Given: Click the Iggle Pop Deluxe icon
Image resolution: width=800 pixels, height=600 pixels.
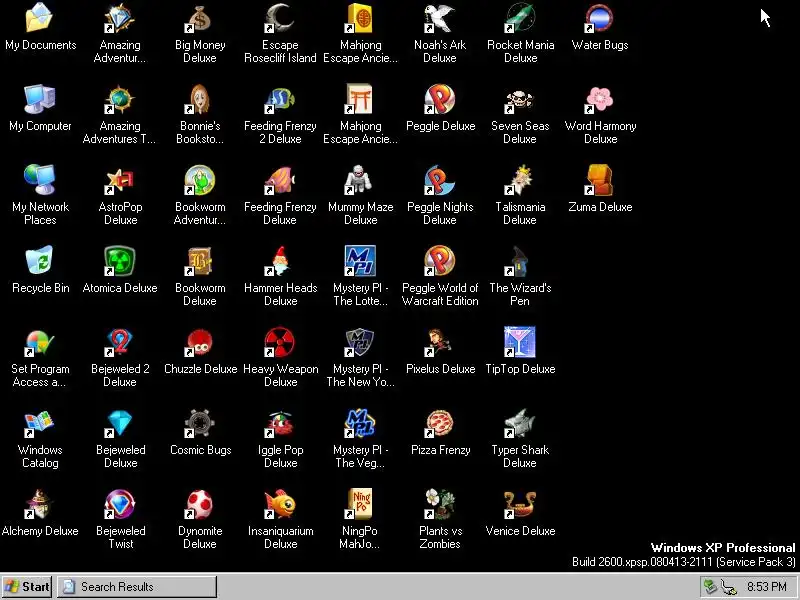Looking at the screenshot, I should point(280,423).
